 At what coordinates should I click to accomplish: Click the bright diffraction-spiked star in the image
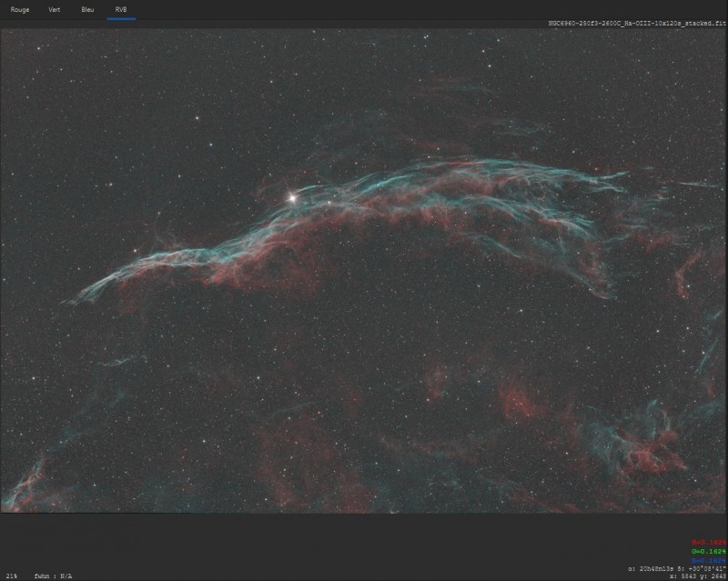[292, 198]
